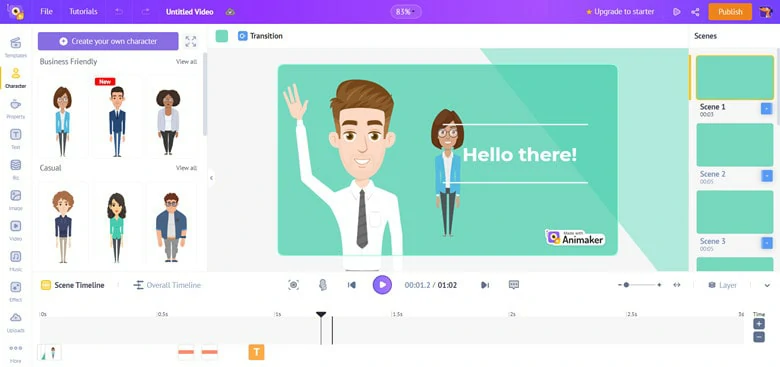Viewport: 780px width, 367px height.
Task: Click the redo arrow in top bar
Action: [x=146, y=11]
